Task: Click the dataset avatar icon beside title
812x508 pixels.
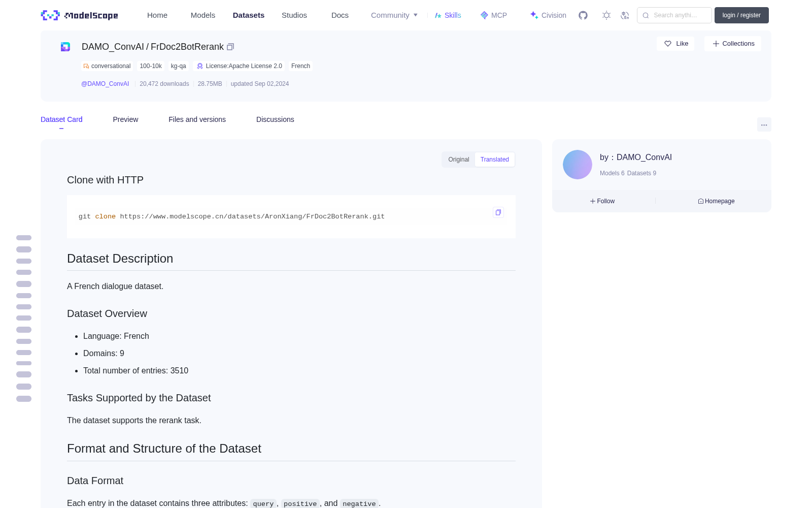Action: pos(65,47)
